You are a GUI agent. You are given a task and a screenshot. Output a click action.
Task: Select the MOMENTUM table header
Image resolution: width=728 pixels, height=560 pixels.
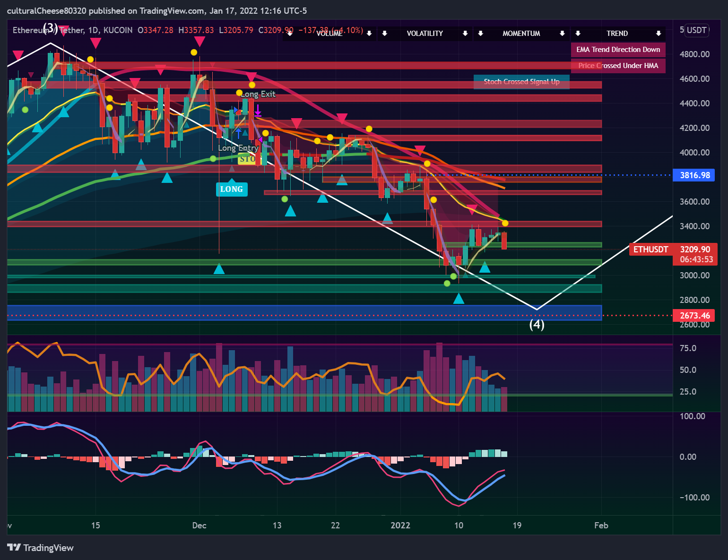[521, 34]
